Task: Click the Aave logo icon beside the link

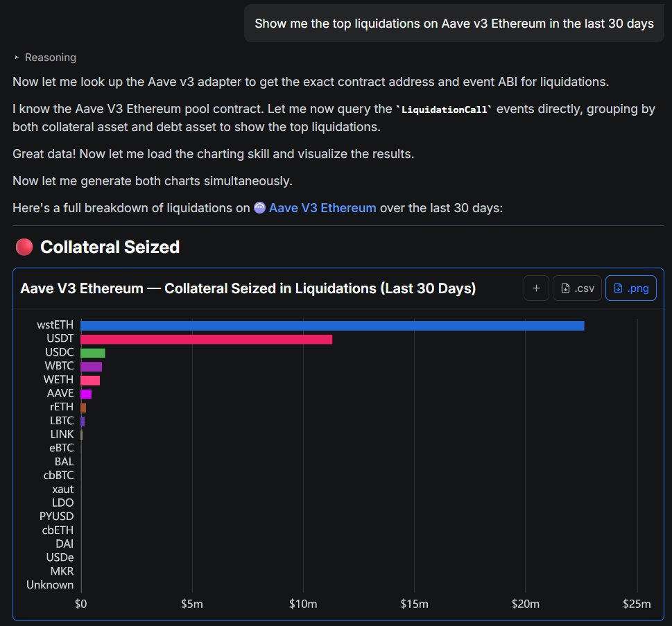Action: tap(260, 208)
